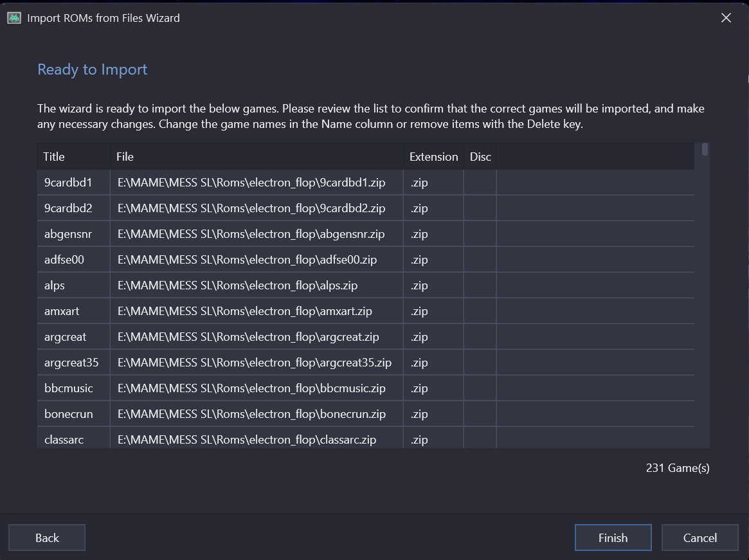Click the Disc column header
The height and width of the screenshot is (560, 749).
480,157
